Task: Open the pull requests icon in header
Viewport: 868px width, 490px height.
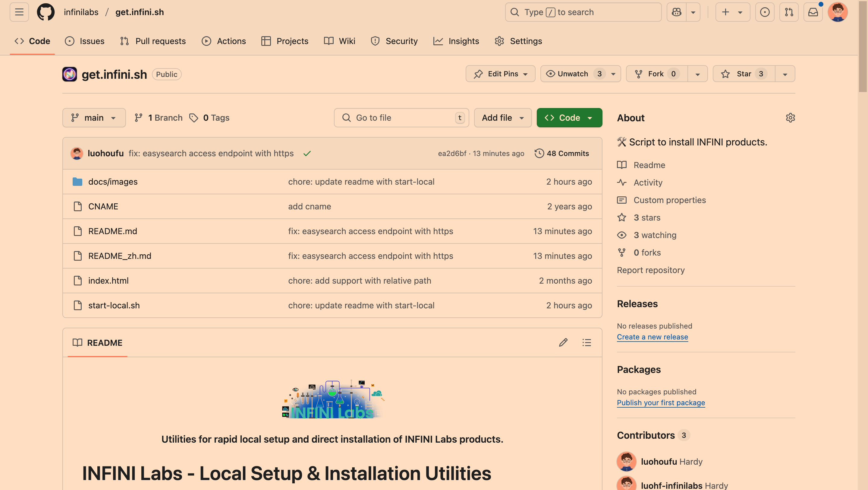Action: [789, 12]
